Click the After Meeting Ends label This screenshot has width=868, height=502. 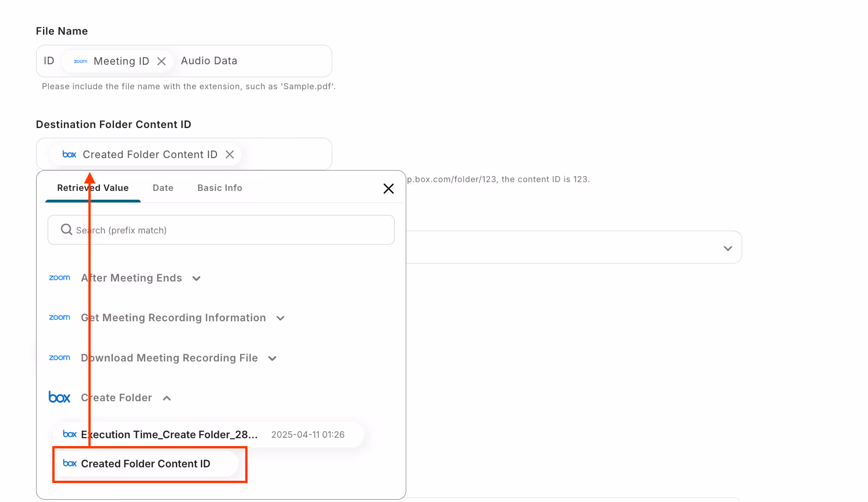point(131,278)
